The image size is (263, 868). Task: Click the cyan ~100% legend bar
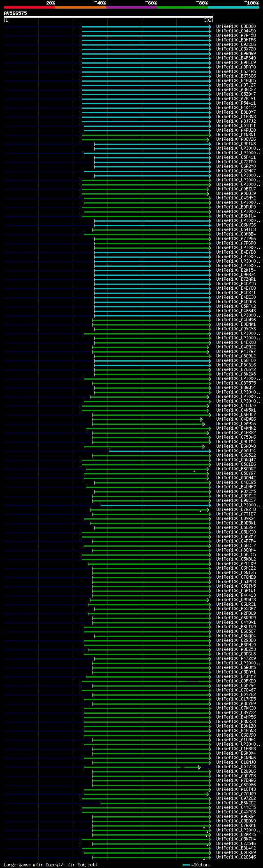pyautogui.click(x=233, y=7)
